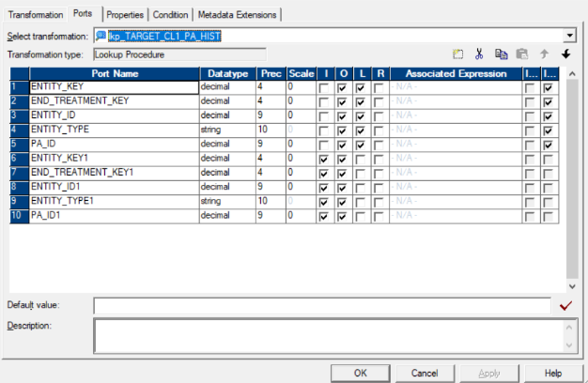
Task: Click the Datatype column header
Action: [x=227, y=74]
